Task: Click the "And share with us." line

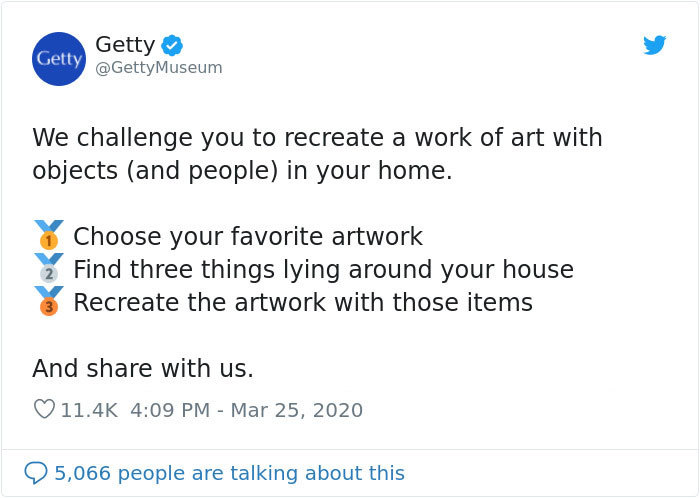Action: 143,369
